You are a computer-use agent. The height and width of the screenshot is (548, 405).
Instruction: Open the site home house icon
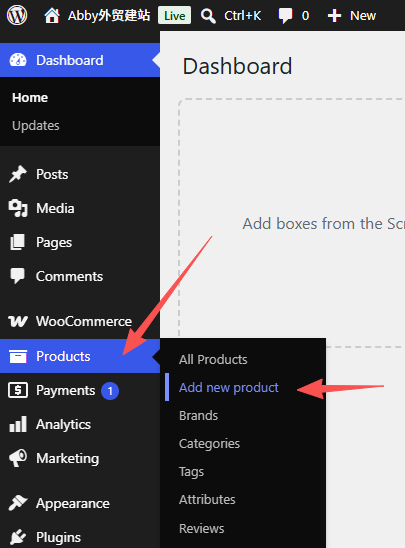[x=52, y=16]
